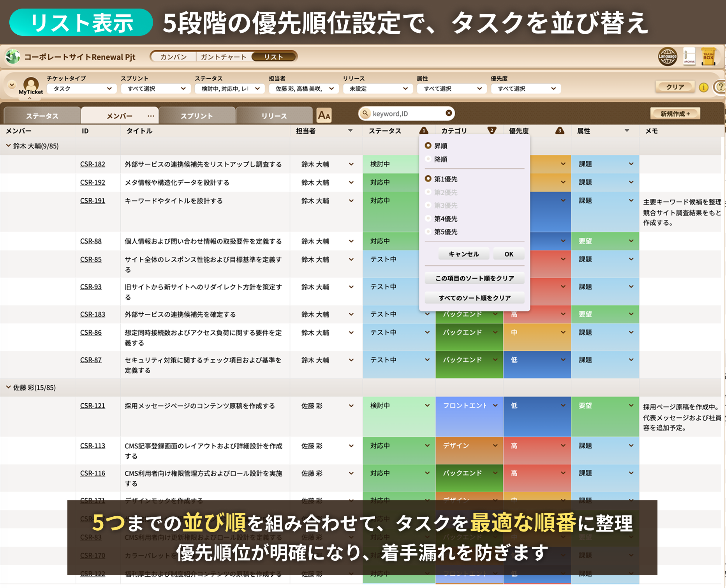This screenshot has width=726, height=588.
Task: Select 昇順 radio button
Action: [x=428, y=146]
